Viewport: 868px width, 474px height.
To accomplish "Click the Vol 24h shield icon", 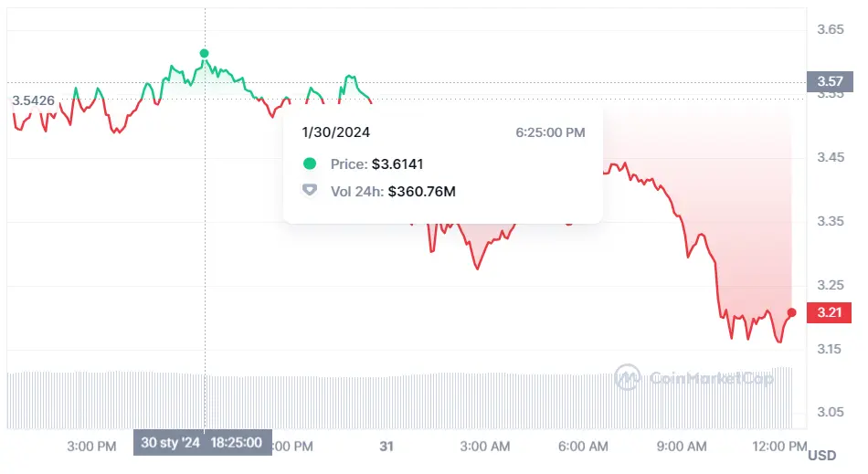I will coord(310,191).
